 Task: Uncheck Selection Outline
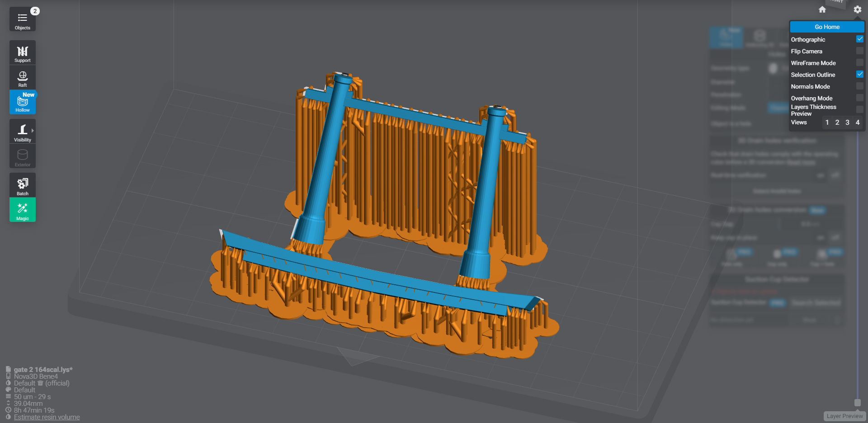[x=860, y=75]
